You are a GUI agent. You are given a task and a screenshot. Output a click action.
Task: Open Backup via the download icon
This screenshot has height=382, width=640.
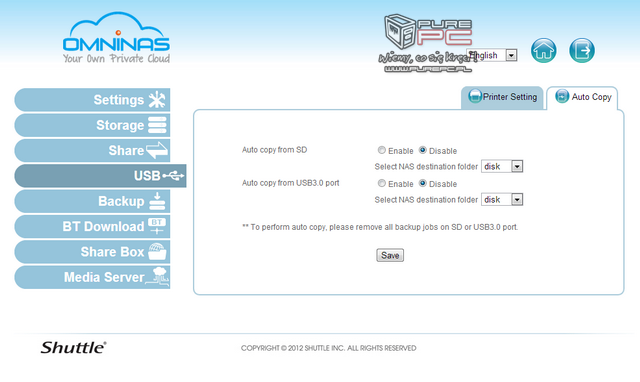(157, 201)
